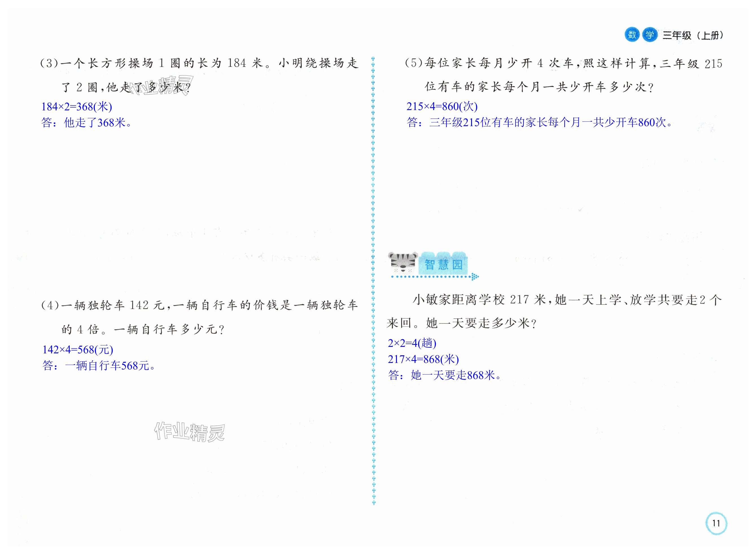
Task: Click the answer line 答:她一天要走868米
Action: 445,375
